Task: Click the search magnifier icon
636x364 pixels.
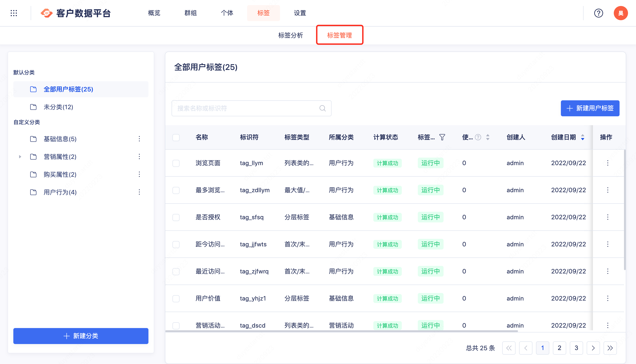Action: (322, 108)
